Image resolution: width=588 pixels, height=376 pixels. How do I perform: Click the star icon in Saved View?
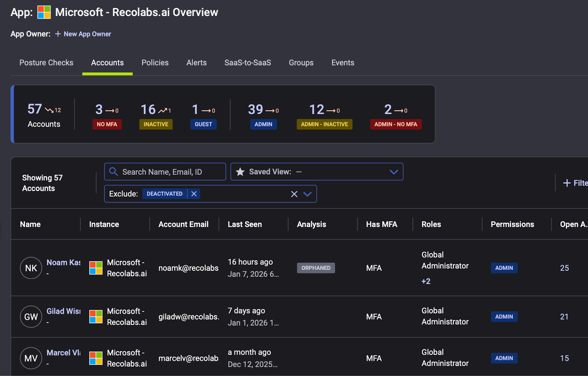[x=240, y=171]
